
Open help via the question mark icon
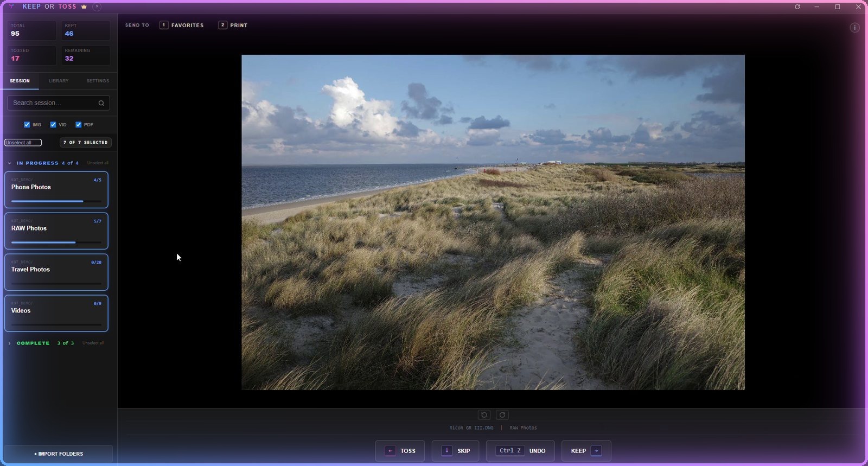click(97, 7)
